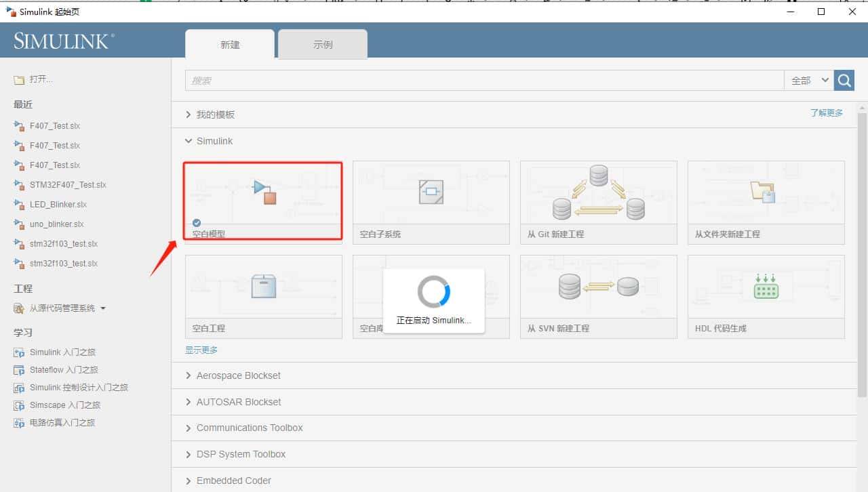Select the 空白模型 blank model template
The width and height of the screenshot is (868, 492).
[263, 202]
